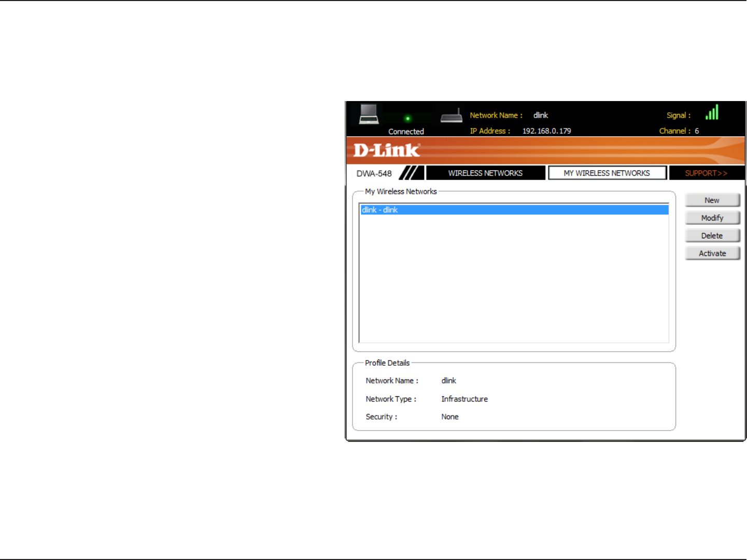Open the Wireless Networks tab
Viewport: 747px width, 560px height.
pos(485,173)
